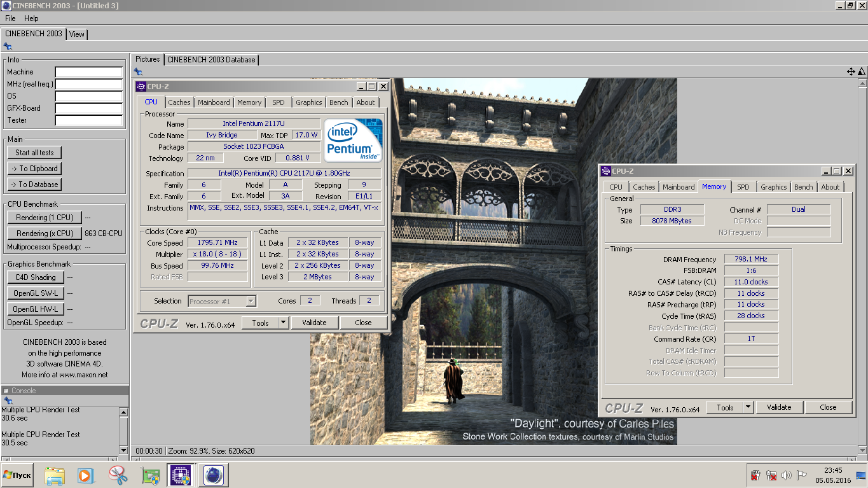Screen dimensions: 868x488
Task: Click the small square icon beside Console title
Action: pyautogui.click(x=6, y=391)
